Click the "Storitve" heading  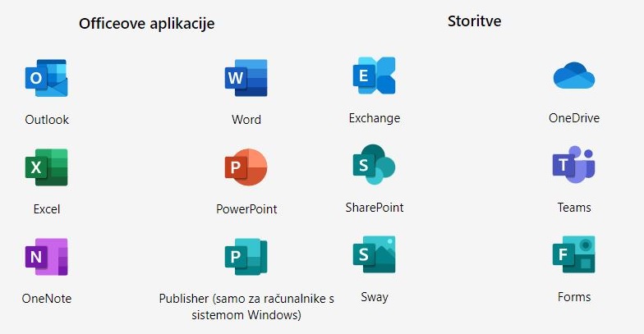tap(475, 21)
